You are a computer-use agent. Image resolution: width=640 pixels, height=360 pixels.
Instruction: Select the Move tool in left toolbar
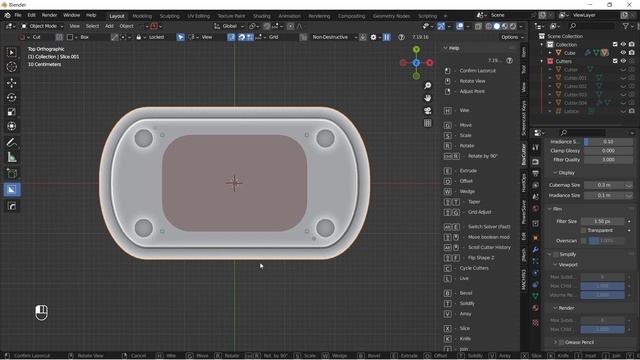[11, 83]
